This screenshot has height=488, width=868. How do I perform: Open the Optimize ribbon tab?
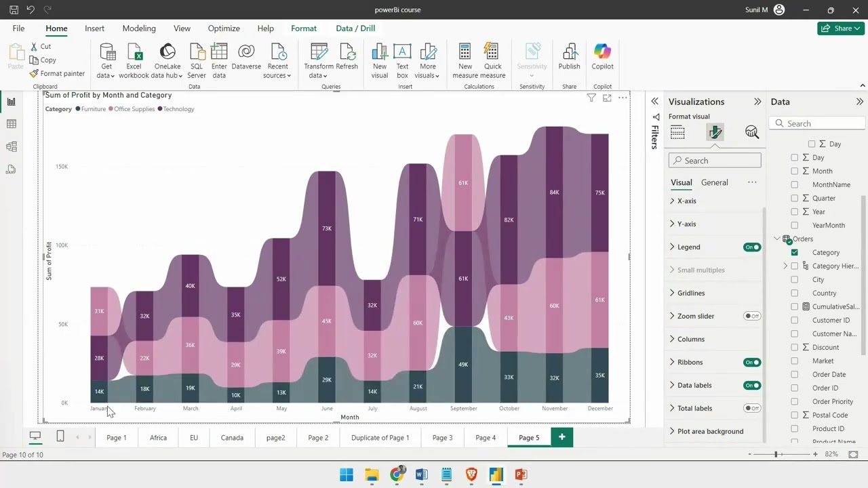click(224, 28)
